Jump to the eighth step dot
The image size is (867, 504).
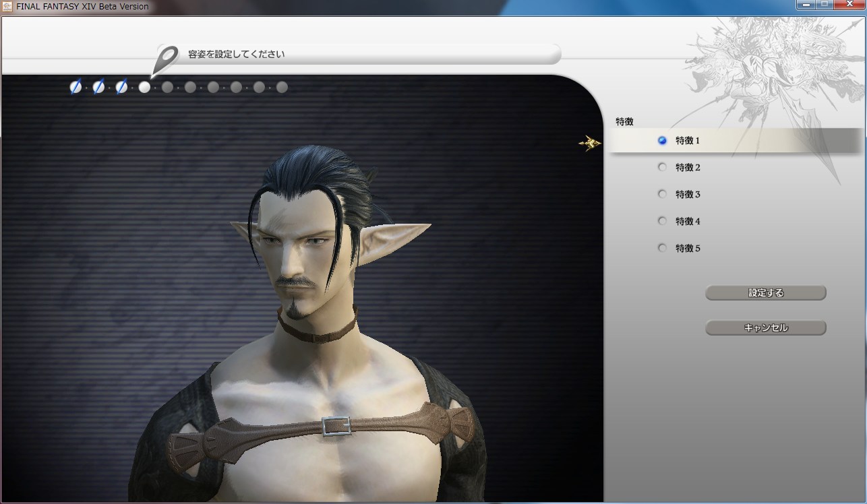click(x=236, y=87)
